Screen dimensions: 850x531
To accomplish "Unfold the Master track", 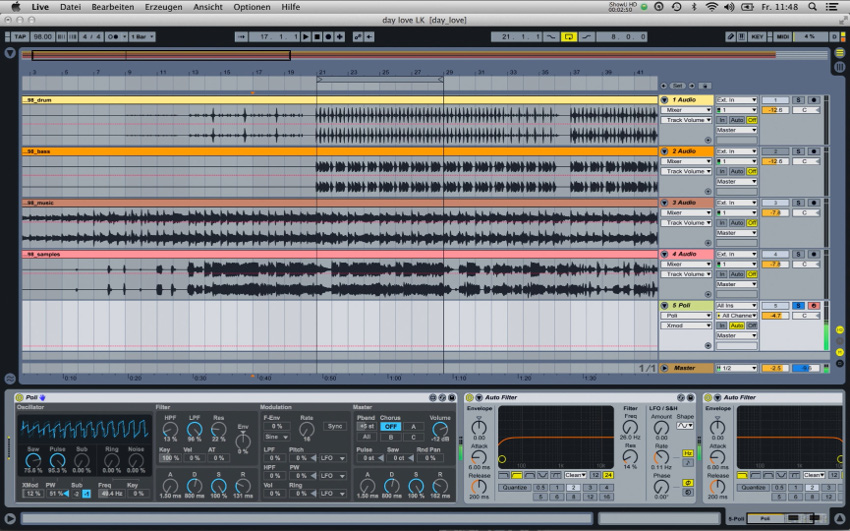I will pyautogui.click(x=664, y=368).
